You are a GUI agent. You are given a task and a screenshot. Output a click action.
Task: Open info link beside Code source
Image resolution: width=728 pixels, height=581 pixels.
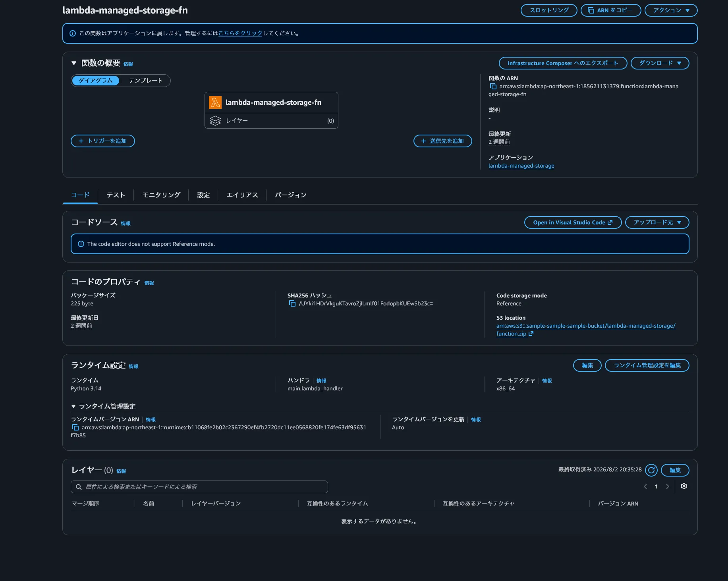click(126, 224)
